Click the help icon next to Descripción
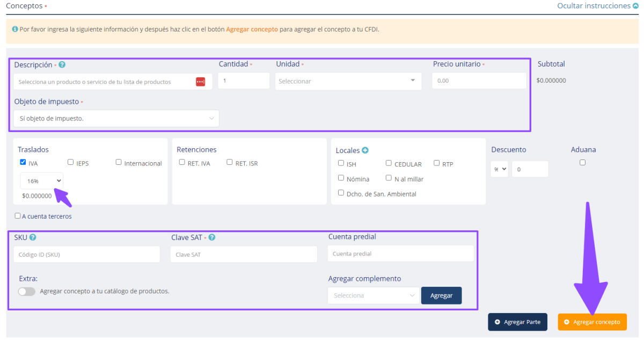Viewport: 644px width, 341px height. point(62,65)
